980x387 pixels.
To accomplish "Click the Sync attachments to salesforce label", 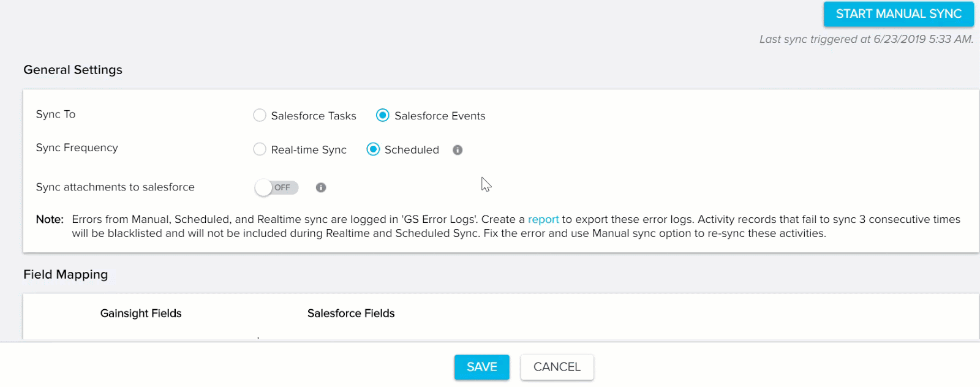I will pyautogui.click(x=115, y=187).
